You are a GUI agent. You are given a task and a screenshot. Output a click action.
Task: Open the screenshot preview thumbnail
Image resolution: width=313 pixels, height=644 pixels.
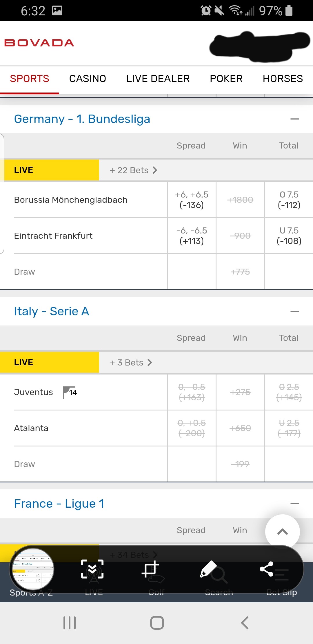click(33, 569)
